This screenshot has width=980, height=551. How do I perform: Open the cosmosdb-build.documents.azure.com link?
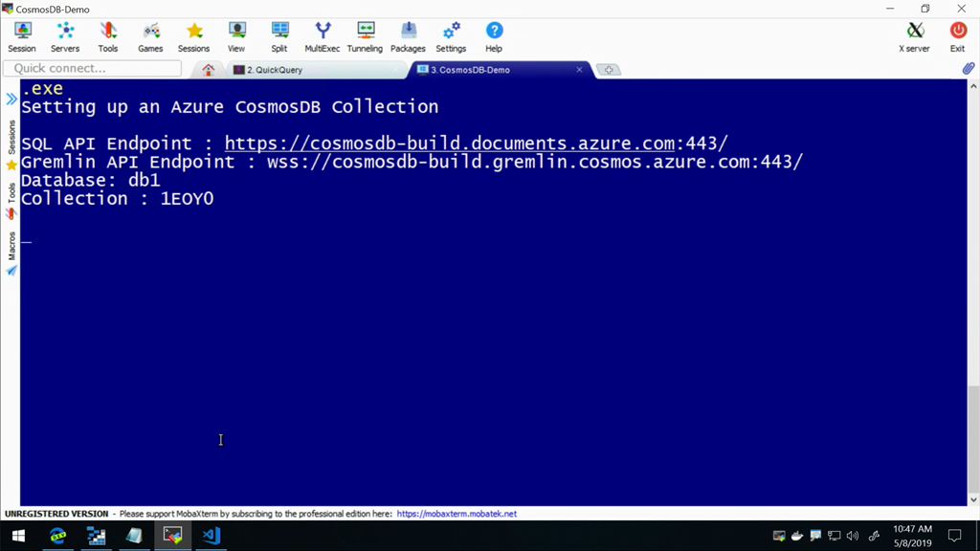point(450,143)
